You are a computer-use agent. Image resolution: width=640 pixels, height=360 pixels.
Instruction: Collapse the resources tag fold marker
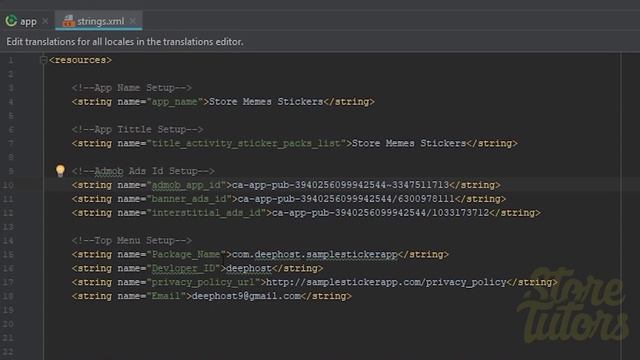coord(43,60)
